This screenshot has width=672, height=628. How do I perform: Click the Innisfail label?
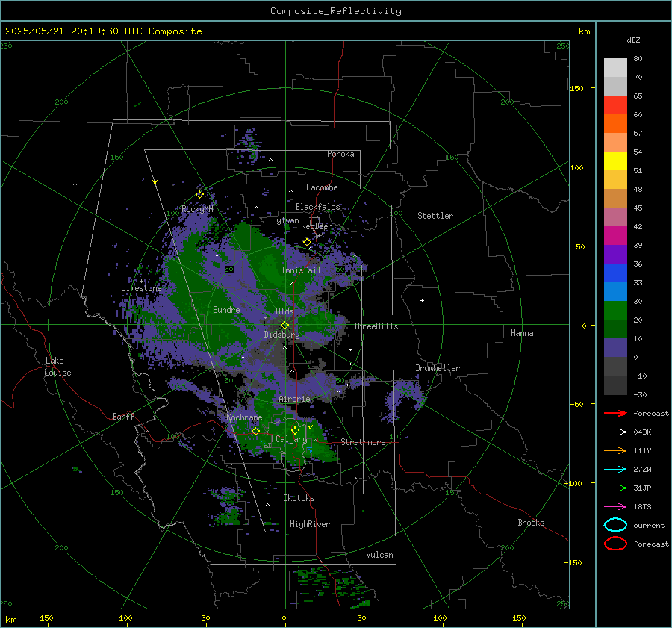(302, 270)
